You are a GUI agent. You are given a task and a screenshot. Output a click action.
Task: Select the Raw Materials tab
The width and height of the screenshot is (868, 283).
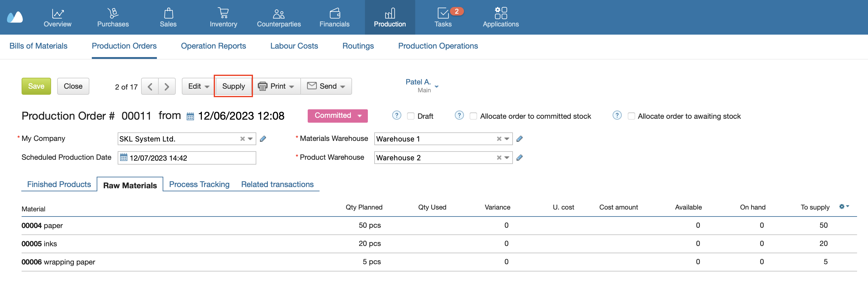[x=130, y=185]
